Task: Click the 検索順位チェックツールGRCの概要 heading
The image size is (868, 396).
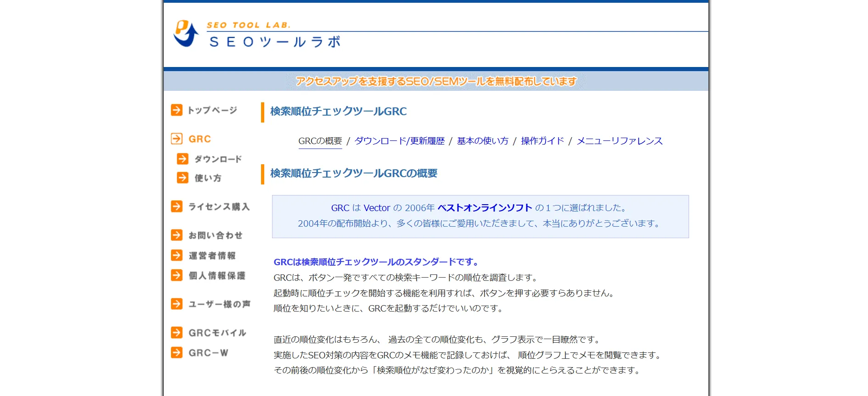Action: pos(354,173)
